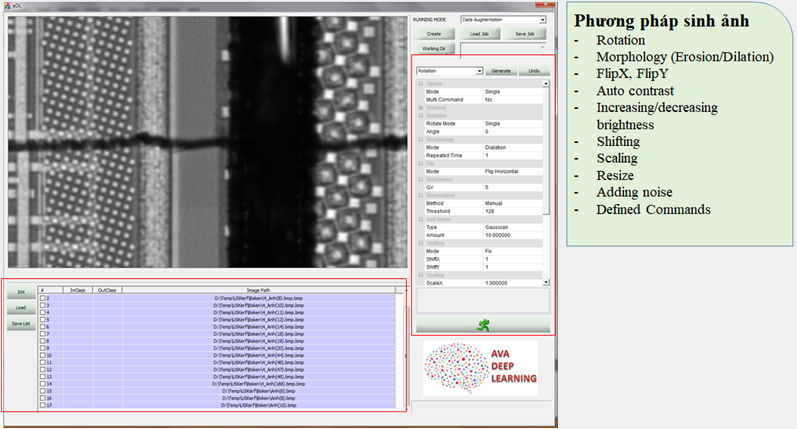
Task: Open the Running Mode Data Augmentation dropdown
Action: tap(541, 19)
